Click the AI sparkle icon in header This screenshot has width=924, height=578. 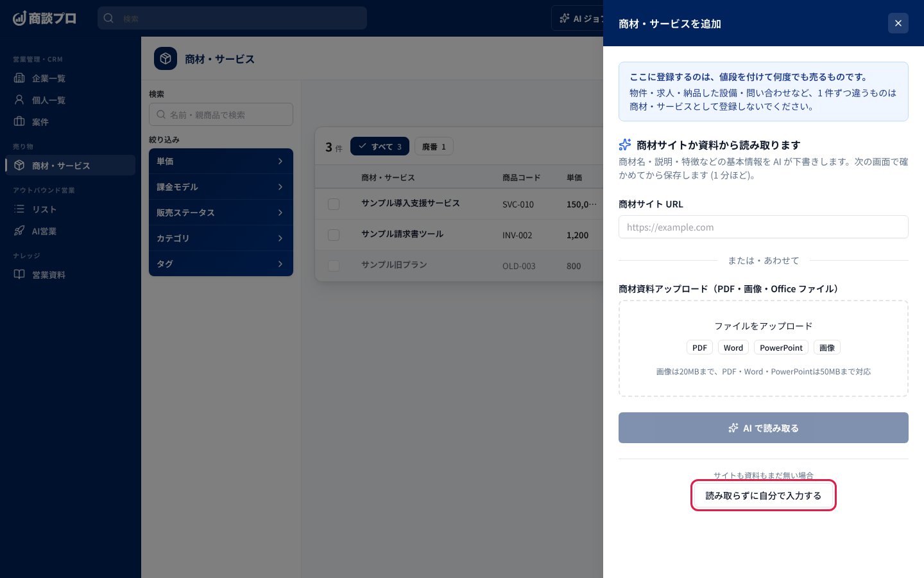565,18
